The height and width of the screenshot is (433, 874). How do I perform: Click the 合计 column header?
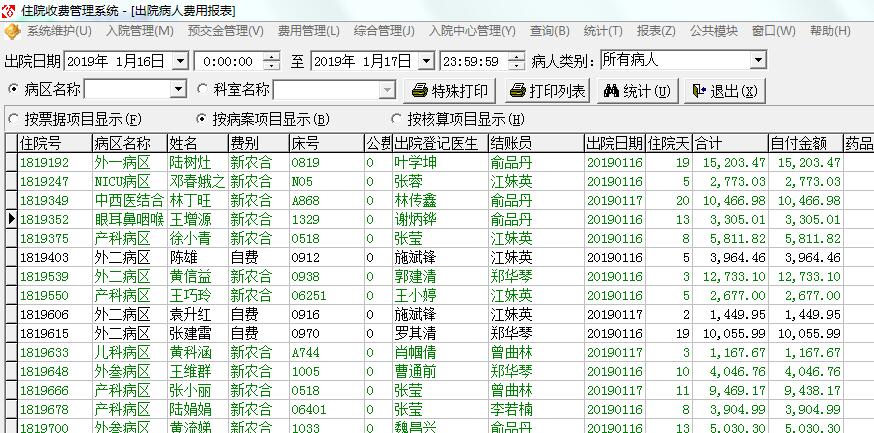[730, 144]
